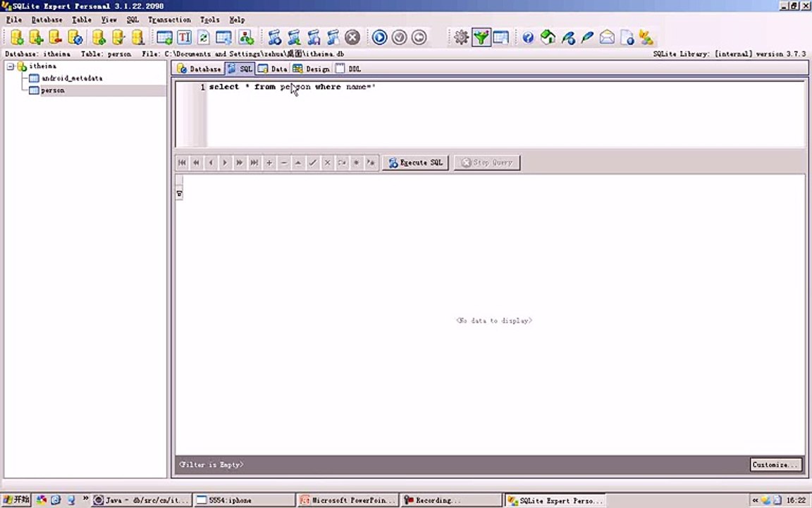Click the document info icon in toolbar
The height and width of the screenshot is (508, 812).
point(627,37)
